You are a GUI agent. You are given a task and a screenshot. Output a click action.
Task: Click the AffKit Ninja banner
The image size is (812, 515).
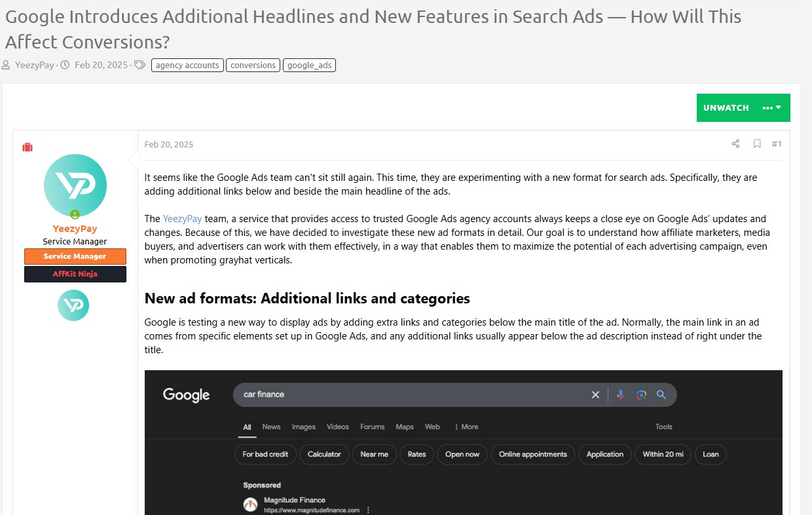point(75,274)
